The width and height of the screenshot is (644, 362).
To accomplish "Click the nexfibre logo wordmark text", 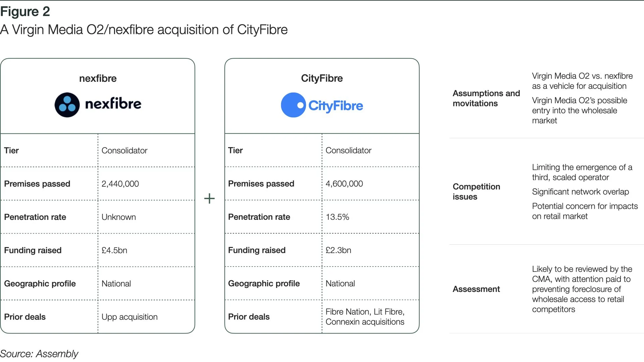I will 113,104.
